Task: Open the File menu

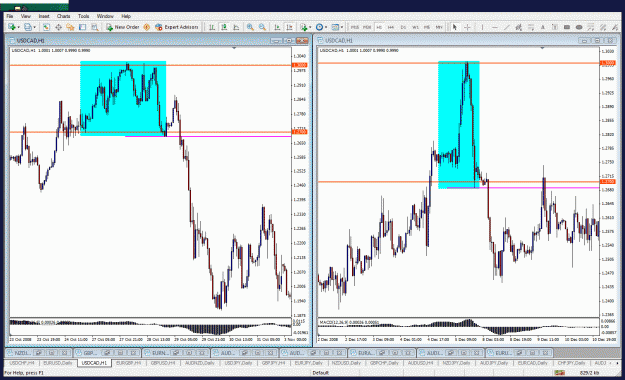Action: (10, 16)
